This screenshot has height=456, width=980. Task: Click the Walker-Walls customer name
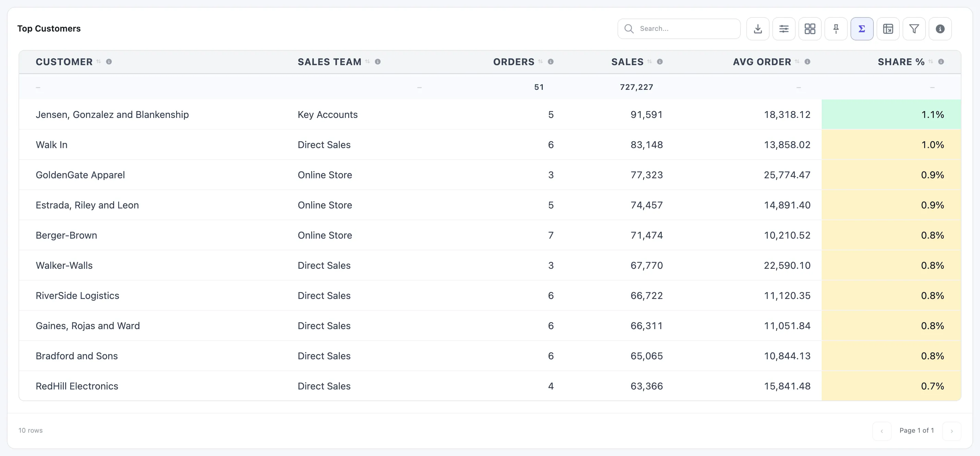64,265
